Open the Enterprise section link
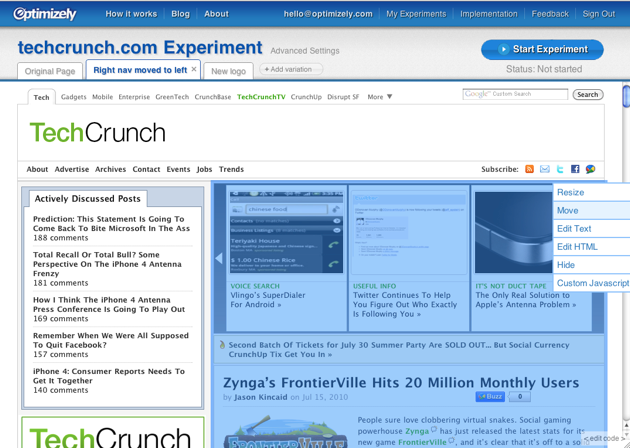The width and height of the screenshot is (630, 448). click(x=134, y=97)
